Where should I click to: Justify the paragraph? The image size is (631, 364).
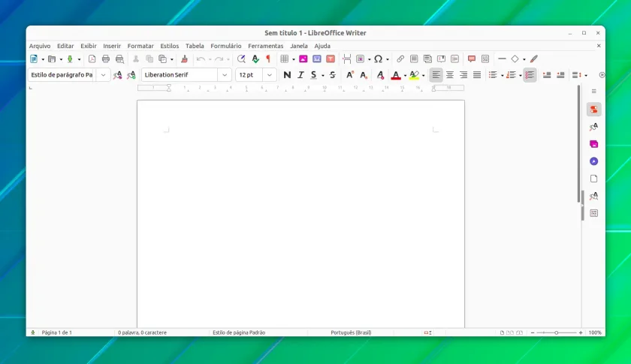click(x=477, y=75)
